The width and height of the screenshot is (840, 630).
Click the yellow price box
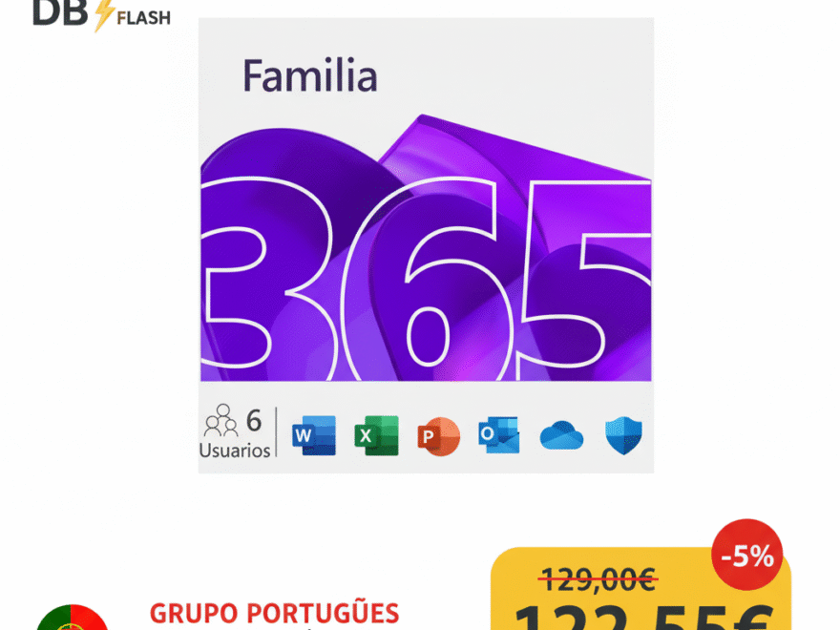(x=640, y=589)
